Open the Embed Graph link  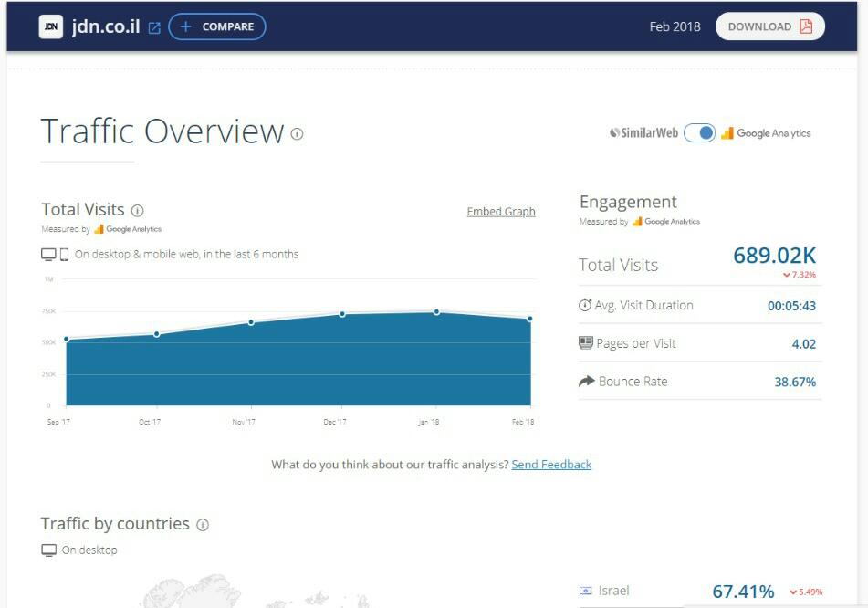tap(501, 212)
